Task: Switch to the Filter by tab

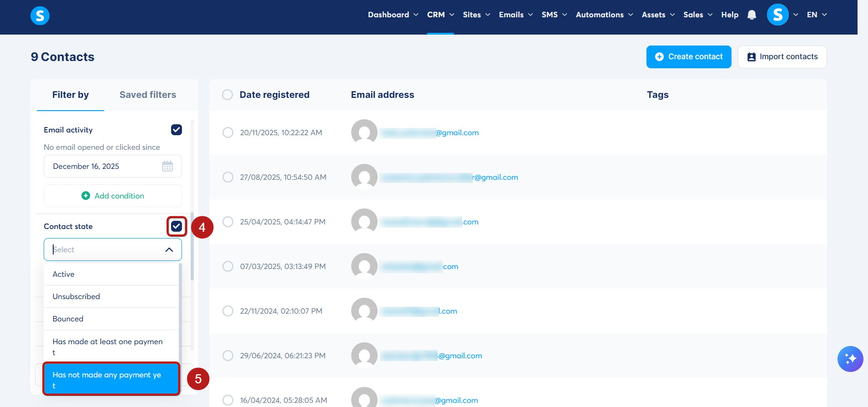Action: [71, 95]
